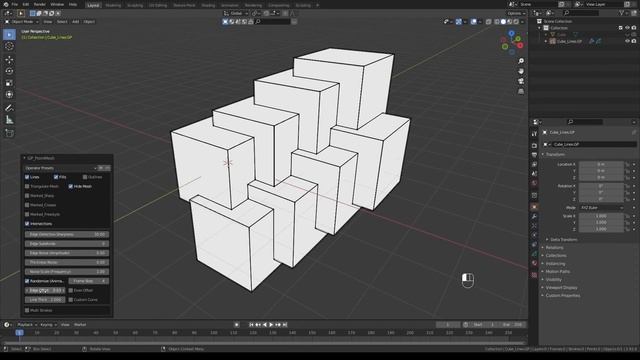Image resolution: width=640 pixels, height=360 pixels.
Task: Uncheck the Lines checkbox
Action: click(x=27, y=177)
